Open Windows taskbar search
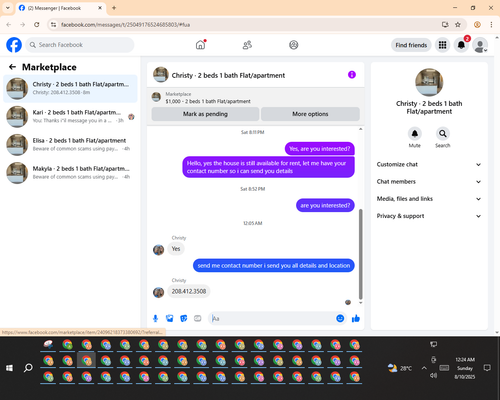The image size is (500, 400). tap(28, 368)
